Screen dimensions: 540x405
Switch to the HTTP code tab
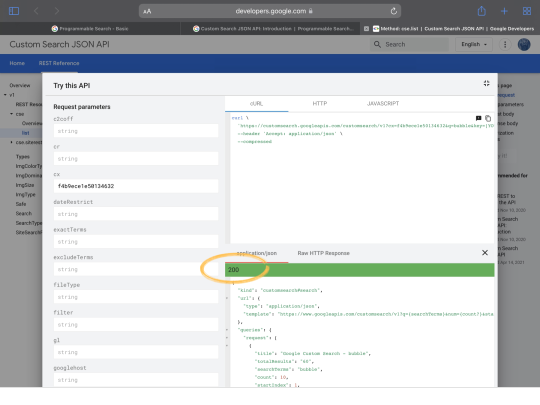320,103
